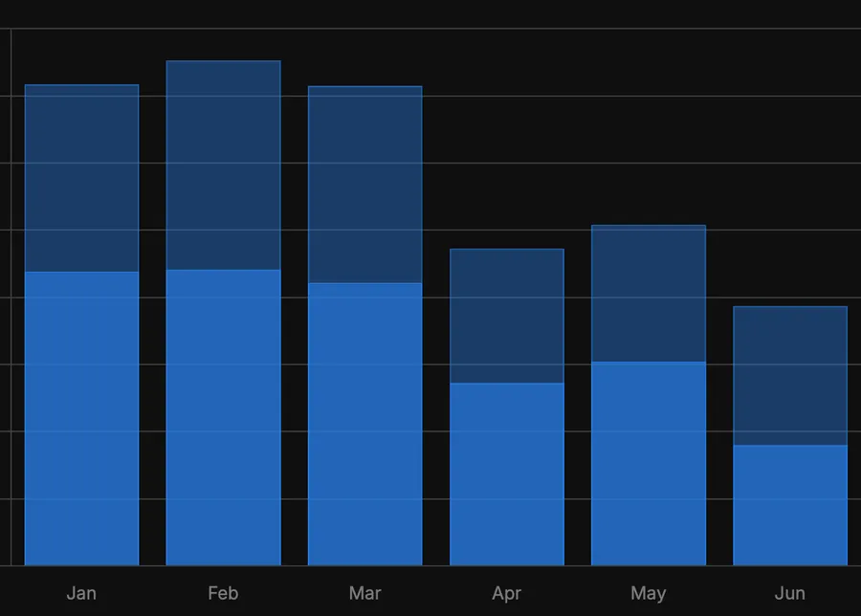Select the May dark blue top segment
Viewport: 861px width, 616px height.
(648, 292)
